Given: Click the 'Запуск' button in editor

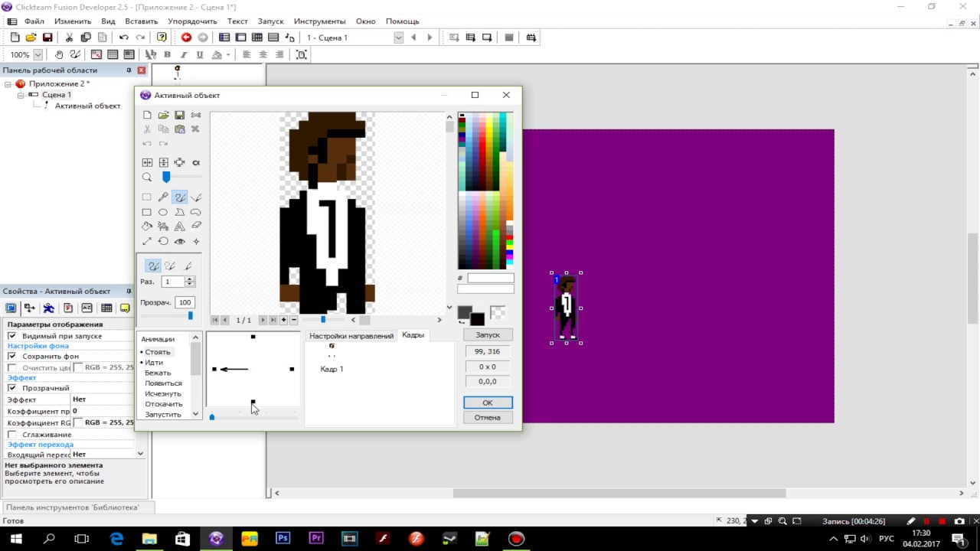Looking at the screenshot, I should coord(488,335).
